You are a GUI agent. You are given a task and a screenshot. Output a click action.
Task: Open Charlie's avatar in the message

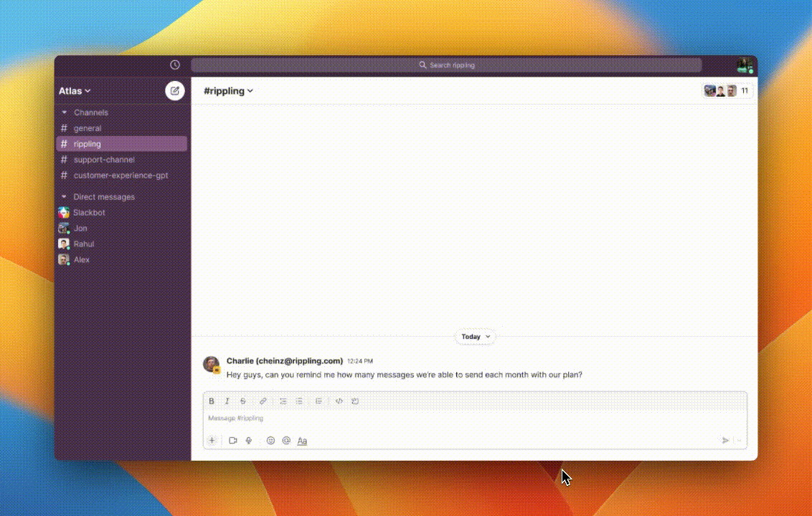[211, 364]
